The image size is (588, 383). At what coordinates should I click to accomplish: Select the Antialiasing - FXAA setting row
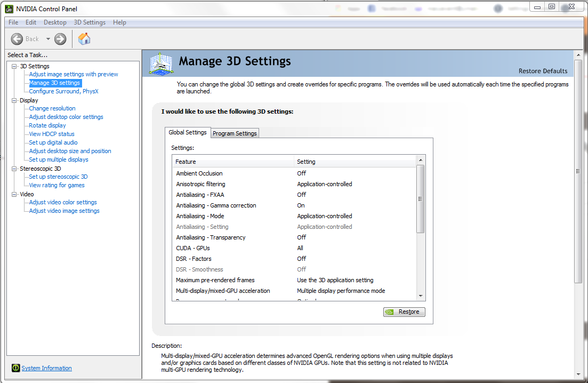[200, 195]
